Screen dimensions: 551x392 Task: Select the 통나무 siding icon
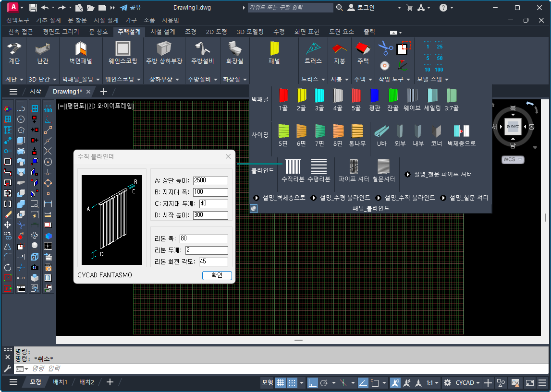click(358, 131)
